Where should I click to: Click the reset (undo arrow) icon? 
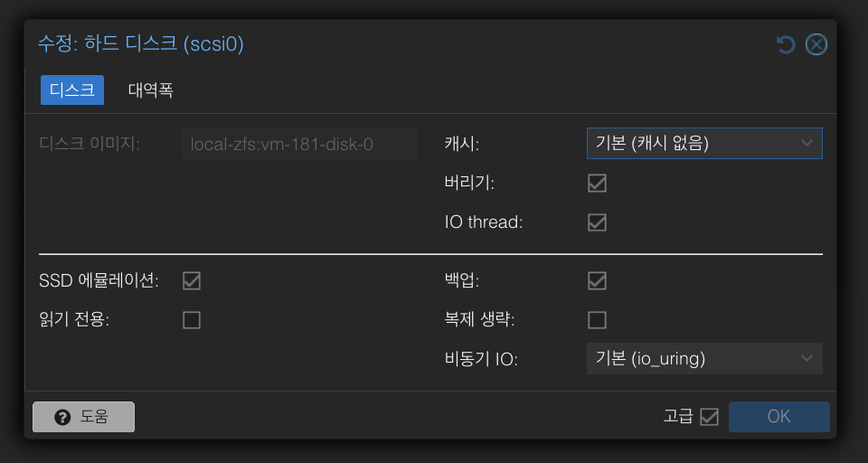[x=786, y=44]
